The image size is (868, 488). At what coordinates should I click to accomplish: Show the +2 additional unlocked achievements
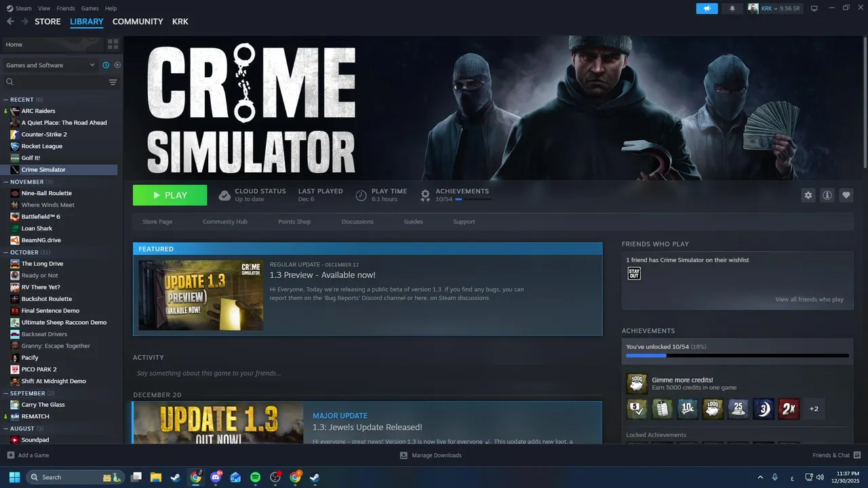pyautogui.click(x=814, y=409)
